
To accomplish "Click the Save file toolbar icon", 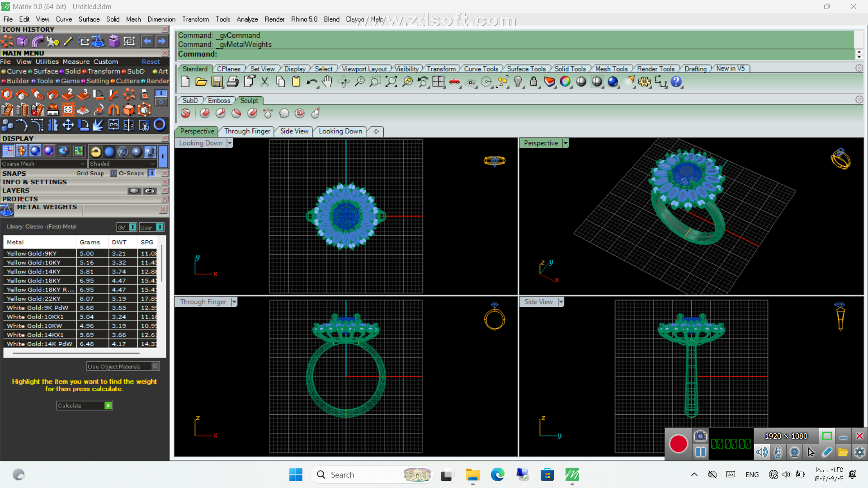I will (x=217, y=82).
